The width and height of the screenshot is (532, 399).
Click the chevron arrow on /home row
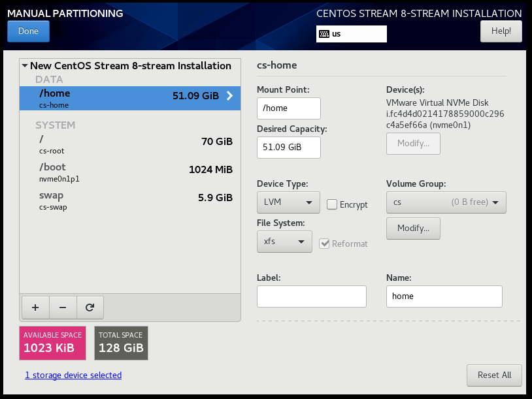coord(229,96)
